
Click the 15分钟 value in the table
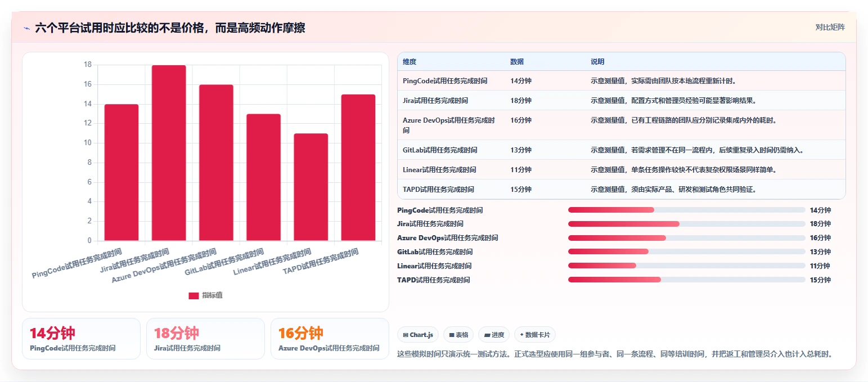(x=521, y=190)
